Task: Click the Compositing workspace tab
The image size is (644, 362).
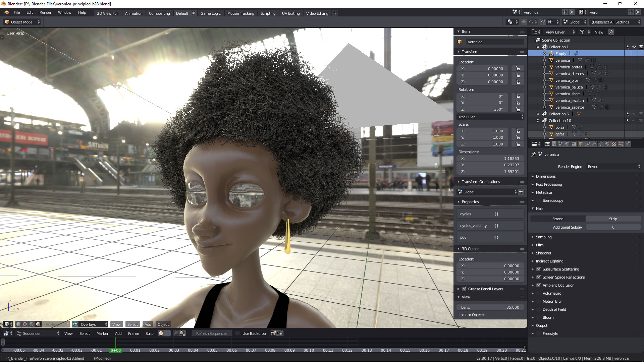Action: point(159,13)
